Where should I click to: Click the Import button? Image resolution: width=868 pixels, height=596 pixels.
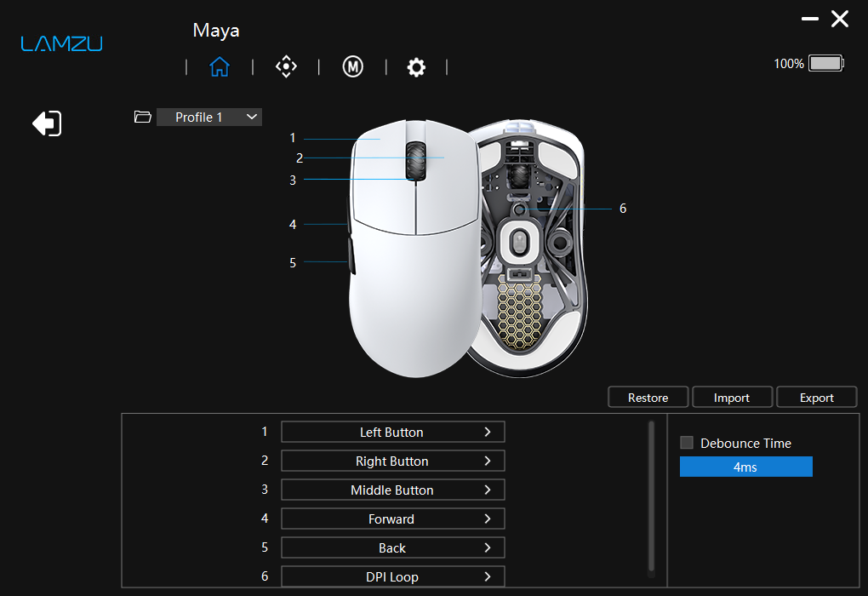coord(732,398)
